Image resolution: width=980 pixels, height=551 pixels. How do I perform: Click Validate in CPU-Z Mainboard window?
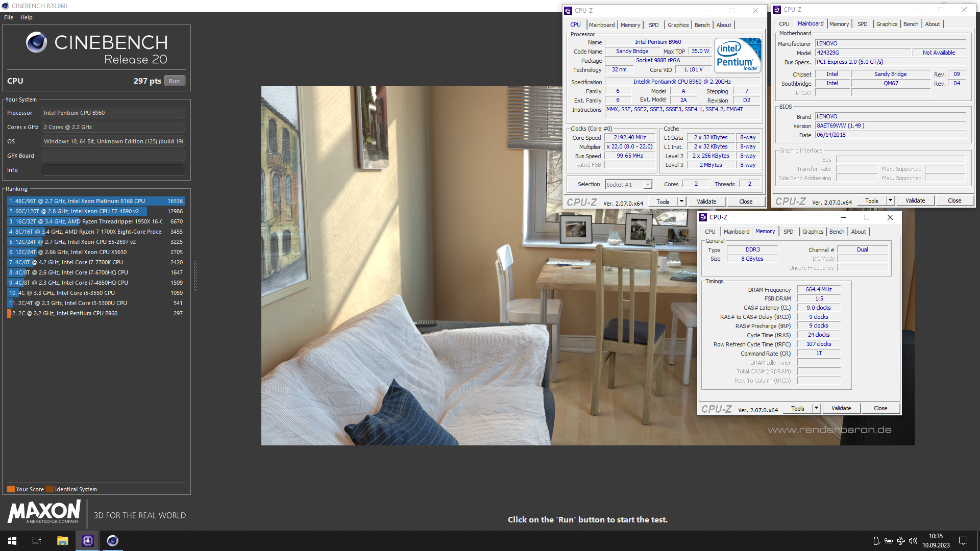coord(915,201)
